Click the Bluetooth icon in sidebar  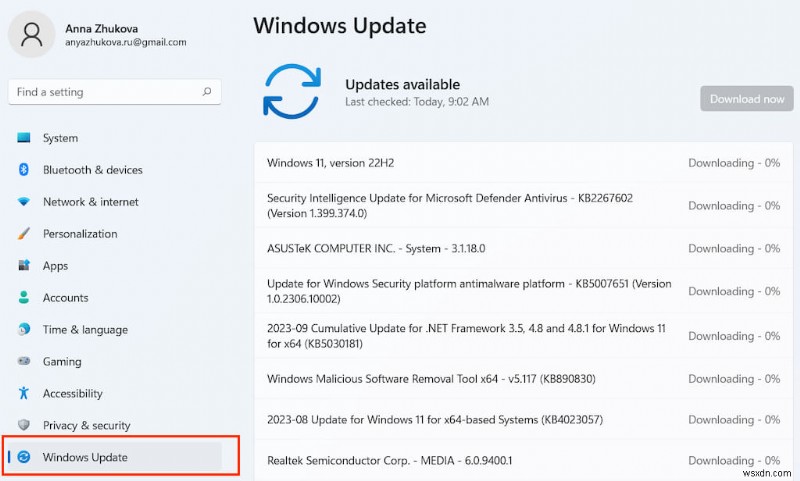23,169
